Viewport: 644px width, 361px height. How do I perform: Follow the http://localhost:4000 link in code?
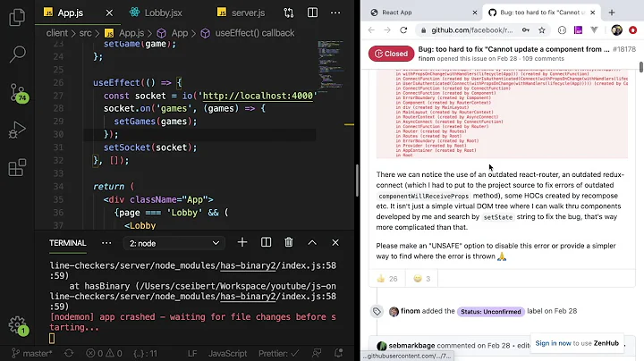click(x=258, y=96)
